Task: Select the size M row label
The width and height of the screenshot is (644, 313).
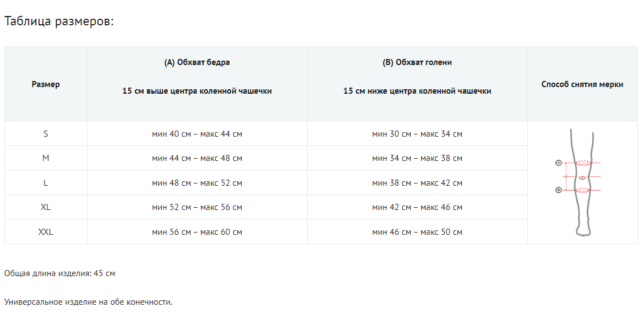Action: (46, 158)
